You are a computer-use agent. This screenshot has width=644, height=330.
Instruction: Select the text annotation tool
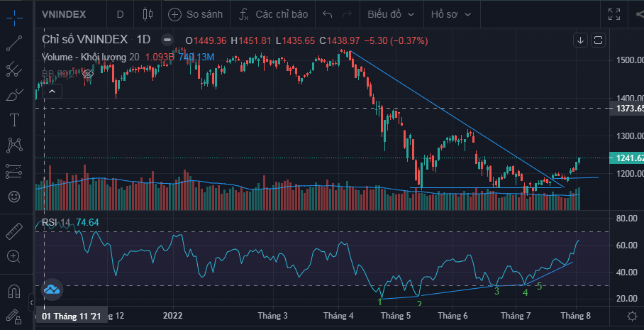tap(14, 119)
